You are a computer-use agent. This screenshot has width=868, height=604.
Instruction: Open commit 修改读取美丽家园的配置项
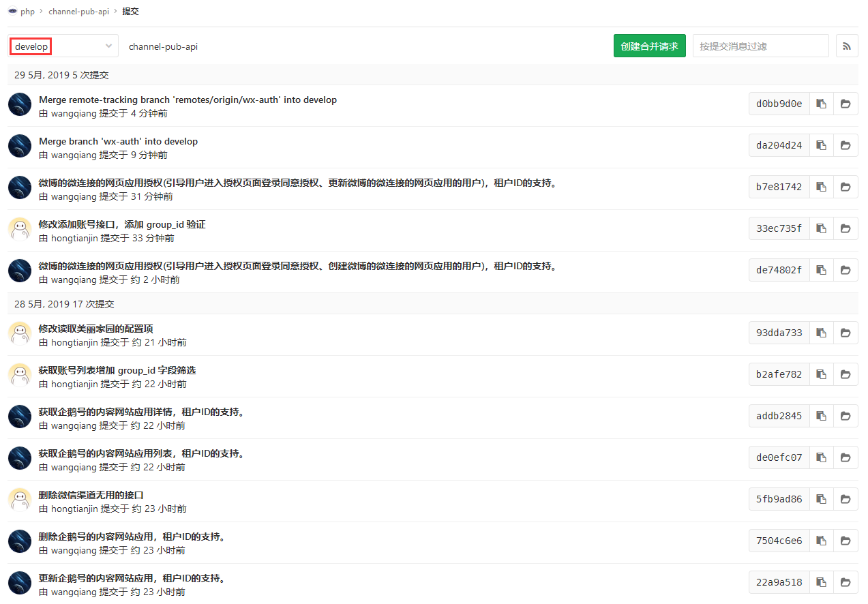(96, 329)
